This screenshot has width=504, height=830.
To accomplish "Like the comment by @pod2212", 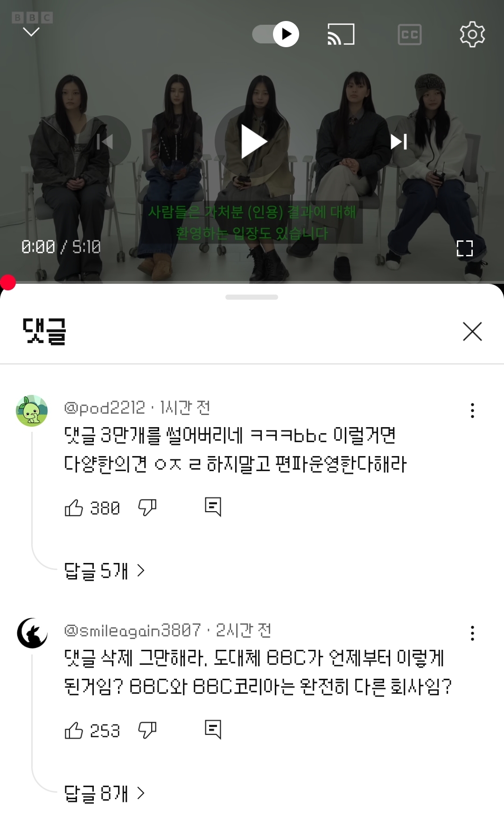I will (x=74, y=507).
